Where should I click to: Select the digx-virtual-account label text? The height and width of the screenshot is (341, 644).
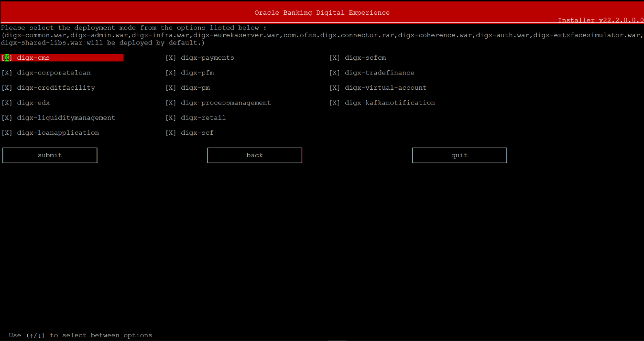(x=386, y=88)
